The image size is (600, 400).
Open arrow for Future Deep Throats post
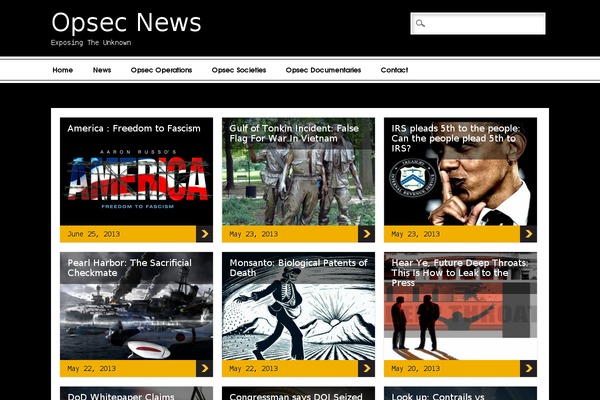pos(528,368)
